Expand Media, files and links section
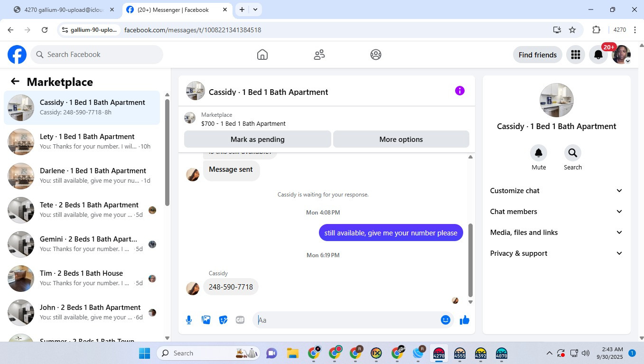The width and height of the screenshot is (644, 364). tap(556, 233)
